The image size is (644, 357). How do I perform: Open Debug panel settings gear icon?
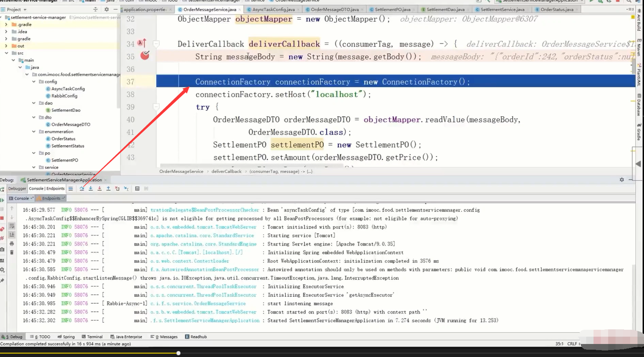622,180
